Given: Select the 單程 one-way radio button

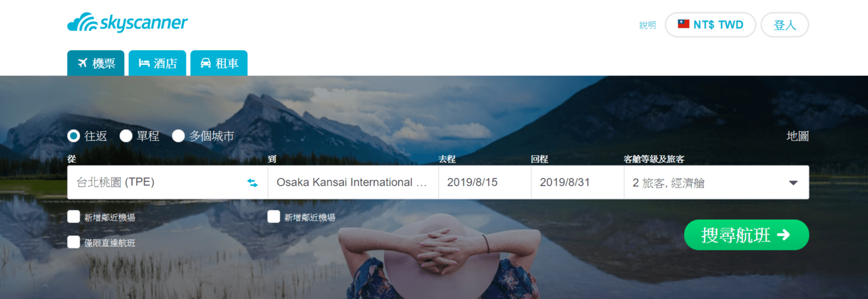Looking at the screenshot, I should click(126, 136).
